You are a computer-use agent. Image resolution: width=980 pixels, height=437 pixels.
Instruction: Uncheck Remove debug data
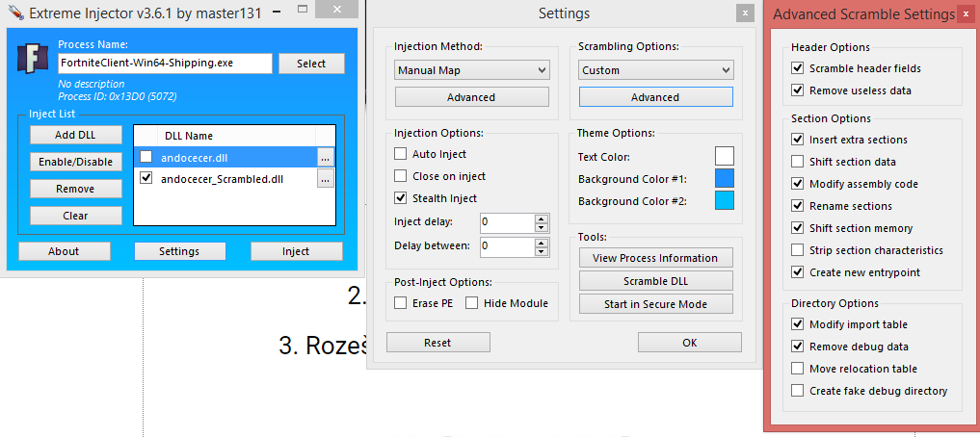[797, 347]
